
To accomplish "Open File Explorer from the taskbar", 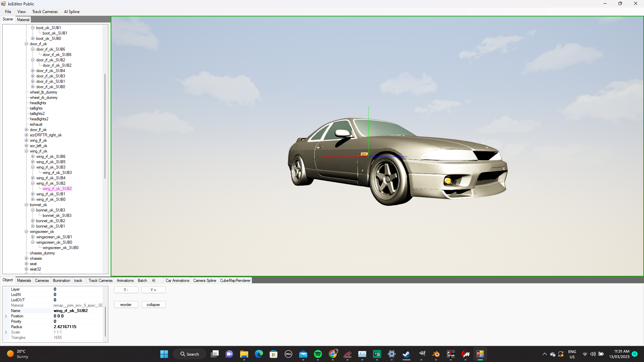I will pyautogui.click(x=244, y=354).
